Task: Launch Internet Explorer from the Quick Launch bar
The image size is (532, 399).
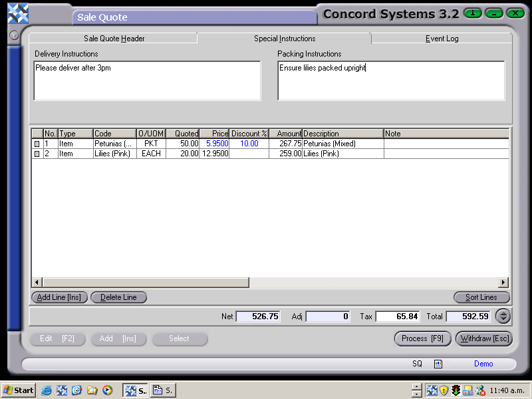Action: 45,390
